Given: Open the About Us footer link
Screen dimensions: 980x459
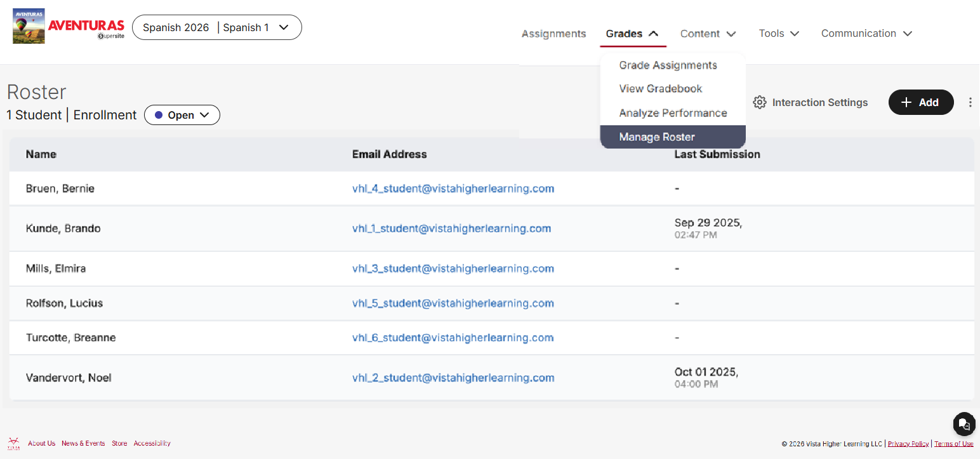Looking at the screenshot, I should point(41,443).
